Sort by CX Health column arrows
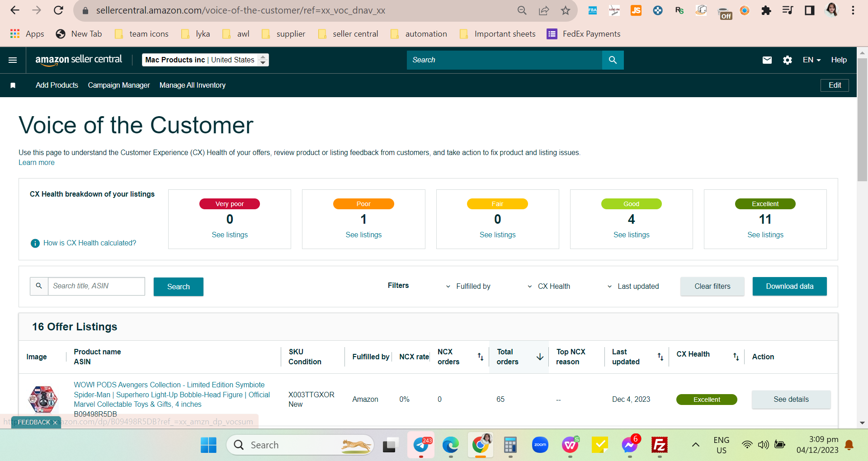Viewport: 868px width, 461px height. point(736,357)
